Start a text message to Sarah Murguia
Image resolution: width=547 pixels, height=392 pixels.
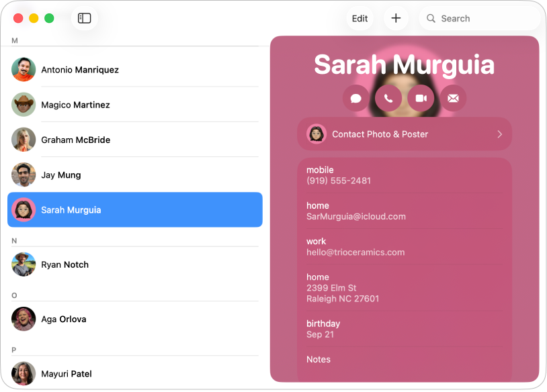pos(355,98)
